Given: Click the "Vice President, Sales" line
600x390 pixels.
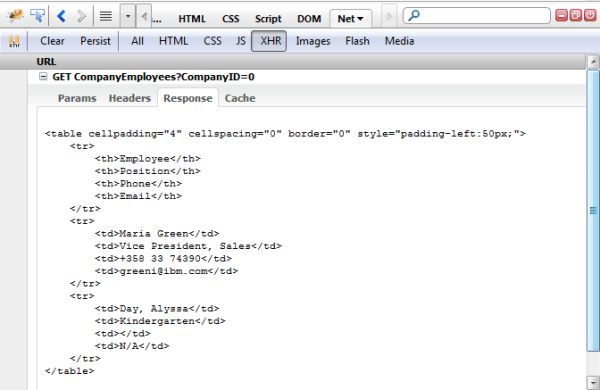Looking at the screenshot, I should [x=188, y=246].
